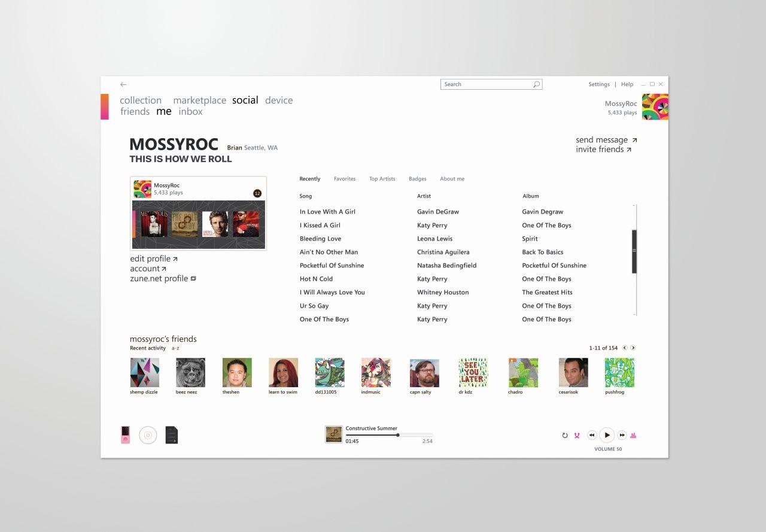Open the playlist document icon

(172, 435)
